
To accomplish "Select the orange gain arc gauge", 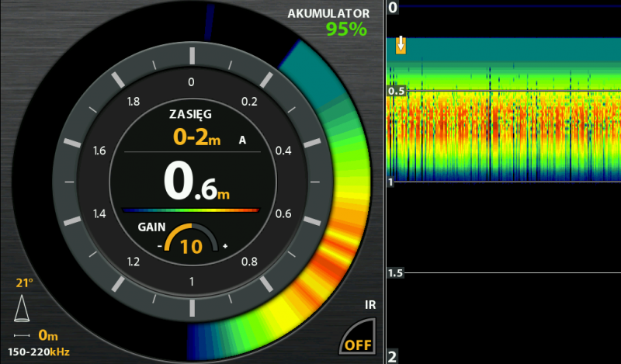I will [x=192, y=236].
